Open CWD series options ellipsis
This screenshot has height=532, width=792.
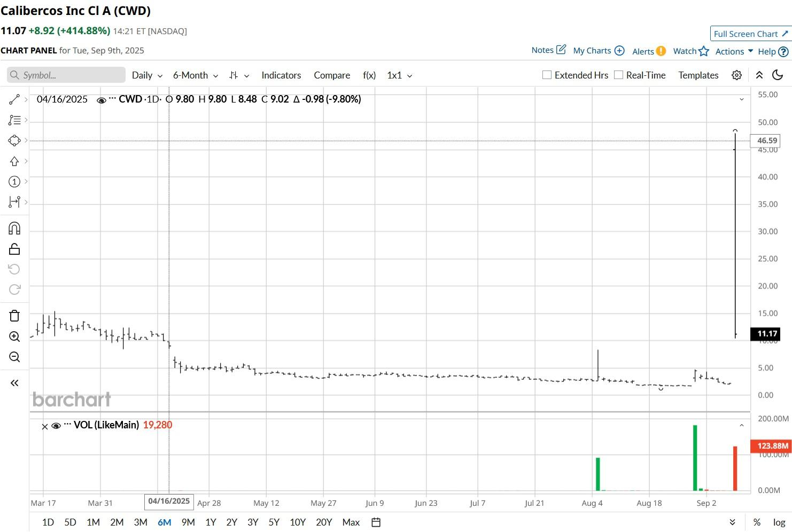pos(112,99)
